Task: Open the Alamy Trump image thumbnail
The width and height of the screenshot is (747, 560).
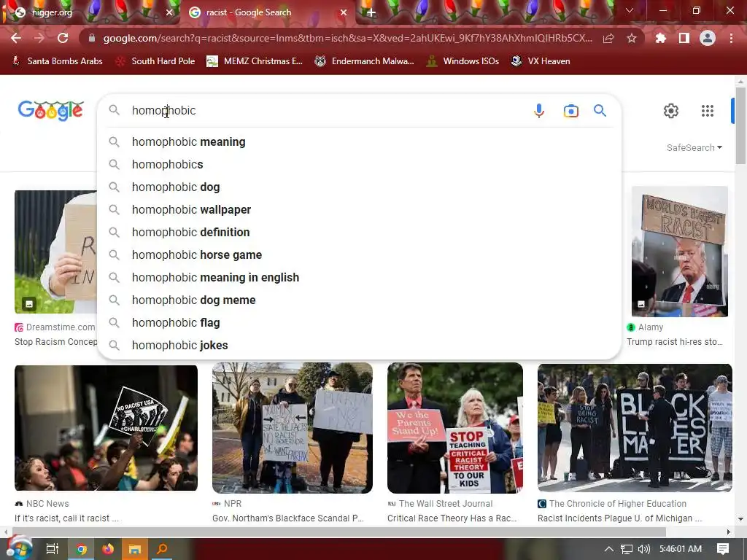Action: [679, 252]
